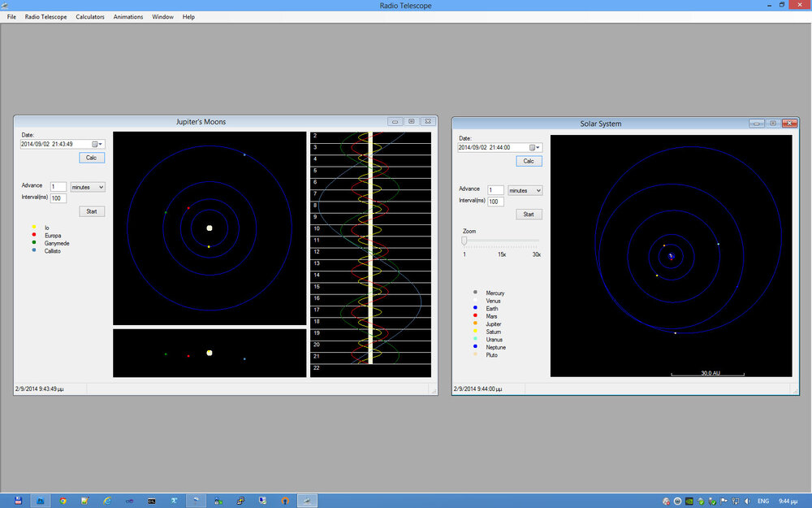Click the volume speaker icon in system tray

coord(747,501)
